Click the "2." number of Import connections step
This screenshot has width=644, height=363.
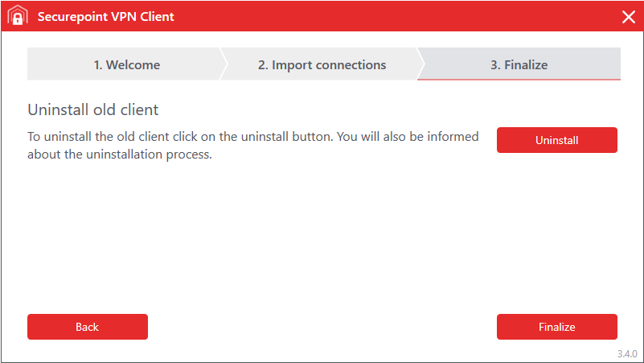(x=263, y=65)
